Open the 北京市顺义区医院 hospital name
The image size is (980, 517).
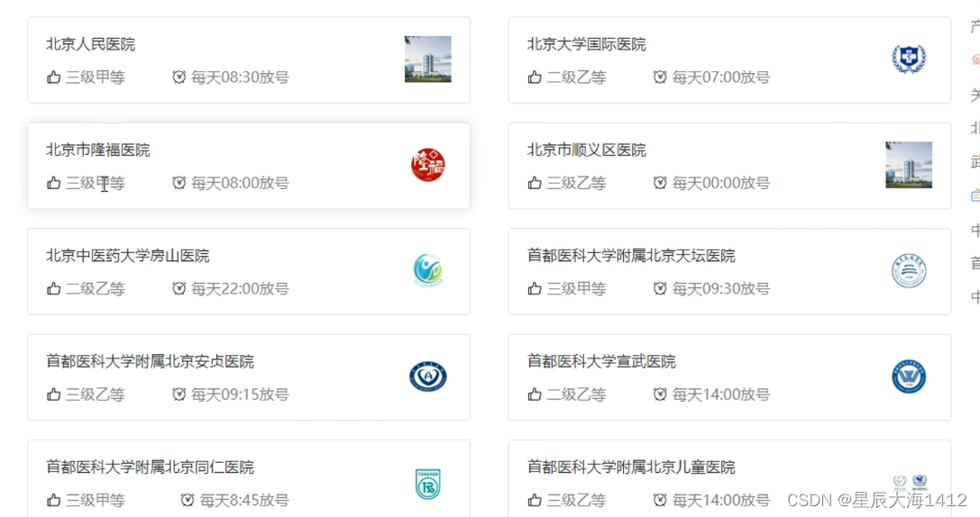587,150
